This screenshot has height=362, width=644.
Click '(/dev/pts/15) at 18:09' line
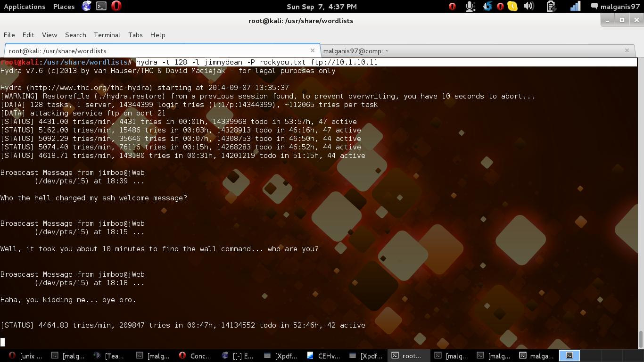pyautogui.click(x=90, y=181)
